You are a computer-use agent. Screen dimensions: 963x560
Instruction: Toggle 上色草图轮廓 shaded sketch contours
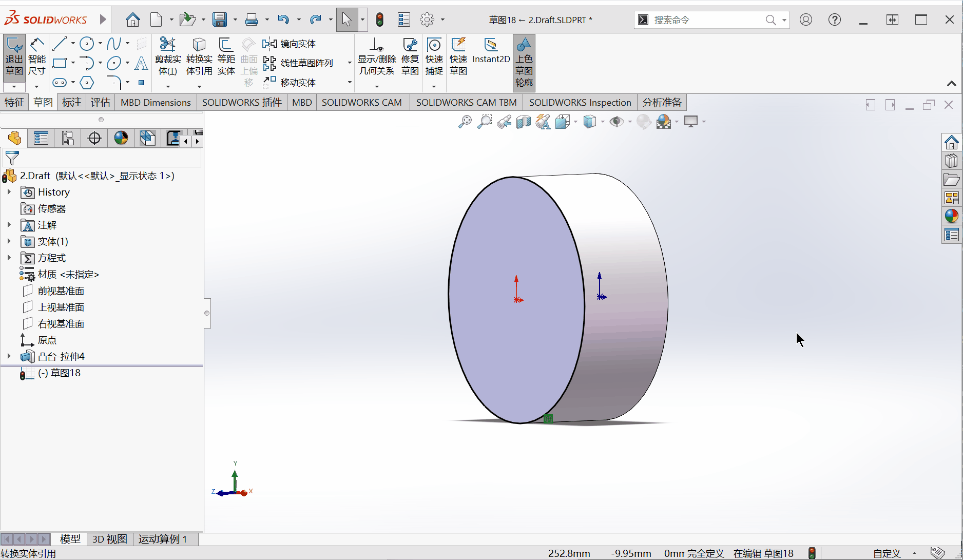tap(524, 63)
